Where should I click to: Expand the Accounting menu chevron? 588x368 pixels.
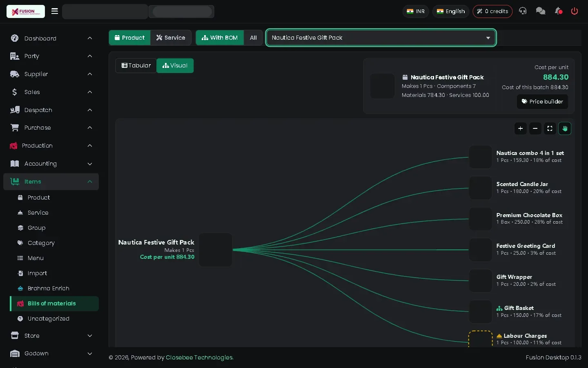(x=90, y=164)
